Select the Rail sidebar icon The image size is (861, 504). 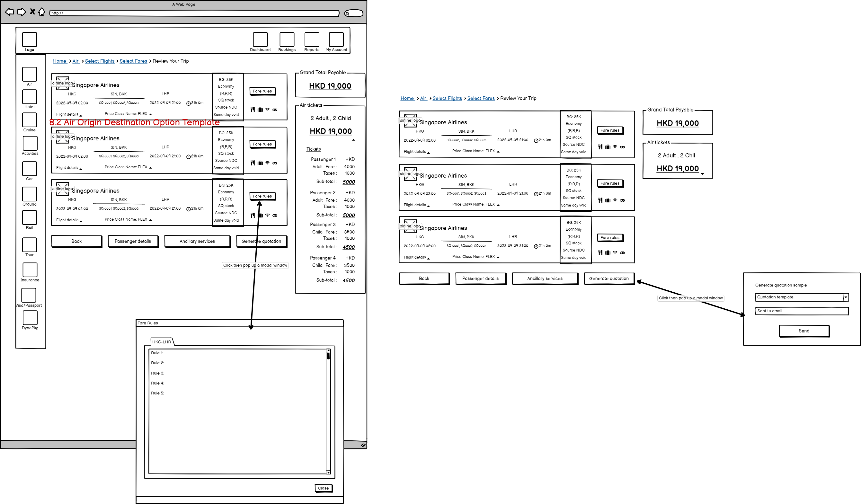tap(29, 218)
